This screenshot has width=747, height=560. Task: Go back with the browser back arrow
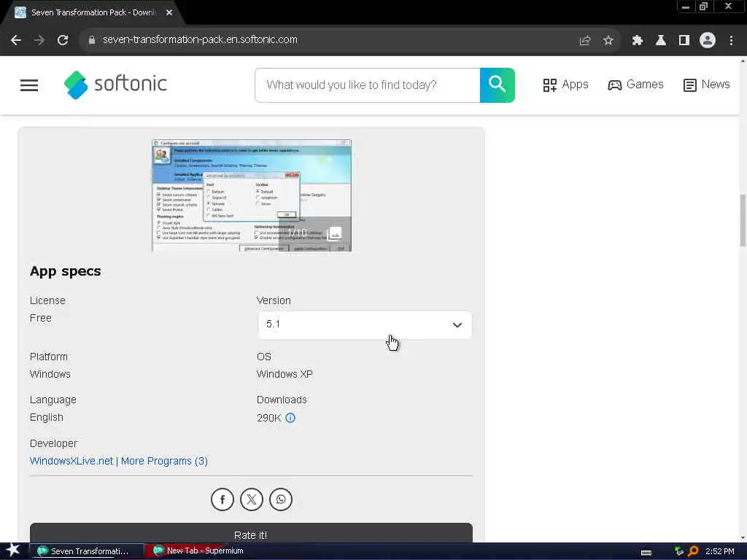pyautogui.click(x=16, y=40)
